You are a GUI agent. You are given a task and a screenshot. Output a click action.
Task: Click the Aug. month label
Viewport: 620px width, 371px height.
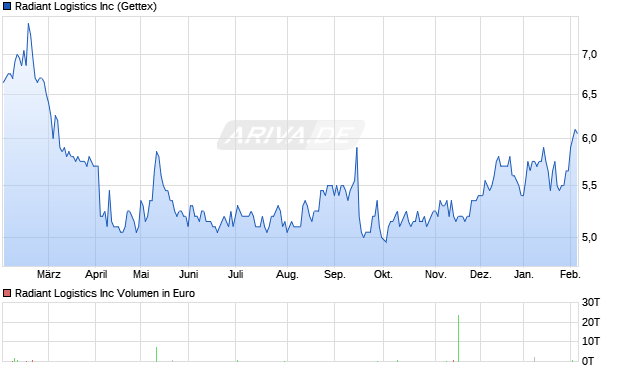(x=287, y=274)
